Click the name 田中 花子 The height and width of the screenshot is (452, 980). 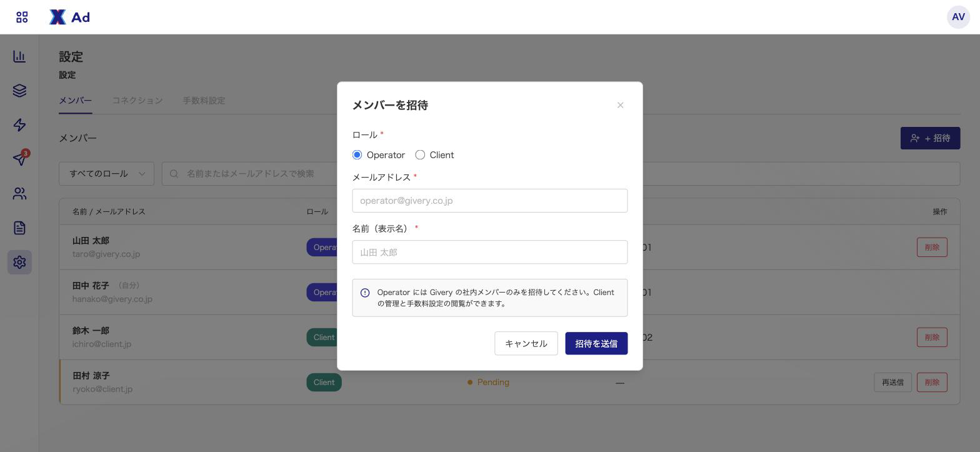[91, 286]
